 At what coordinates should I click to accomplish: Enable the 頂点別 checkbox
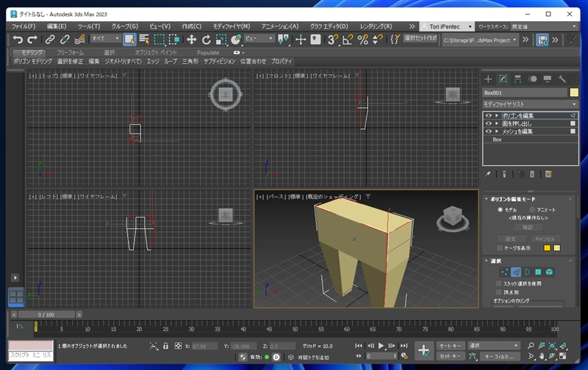tap(499, 292)
